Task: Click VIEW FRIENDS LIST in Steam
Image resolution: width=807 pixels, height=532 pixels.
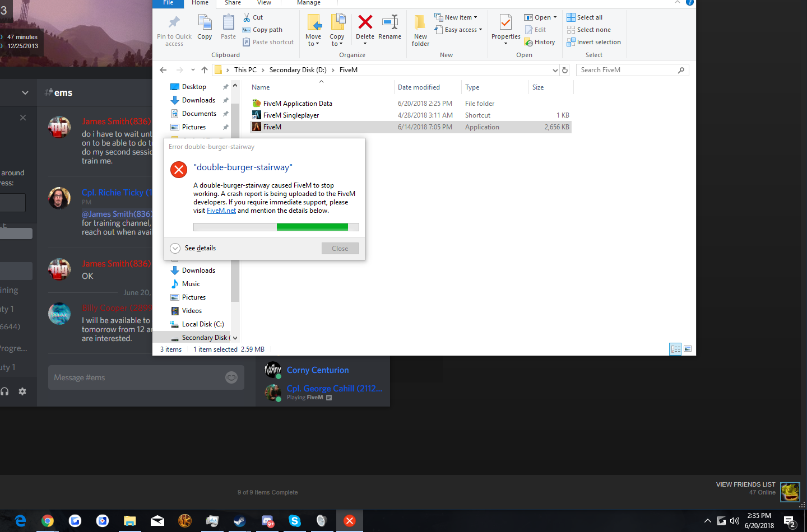Action: [745, 484]
